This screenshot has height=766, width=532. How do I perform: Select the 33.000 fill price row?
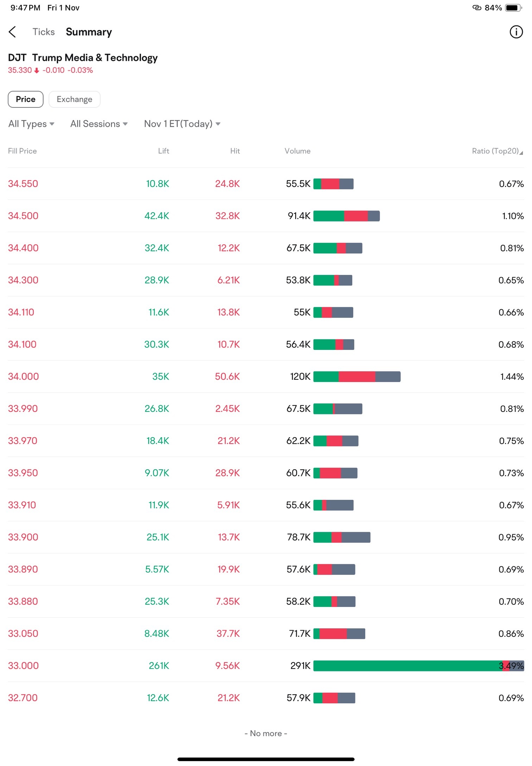266,666
